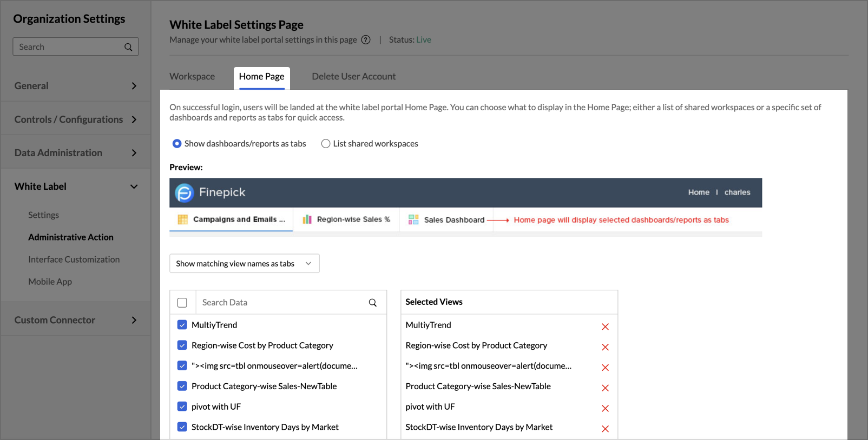Remove StockDT-wise Inventory Days from Selected Views
This screenshot has height=440, width=868.
(605, 429)
